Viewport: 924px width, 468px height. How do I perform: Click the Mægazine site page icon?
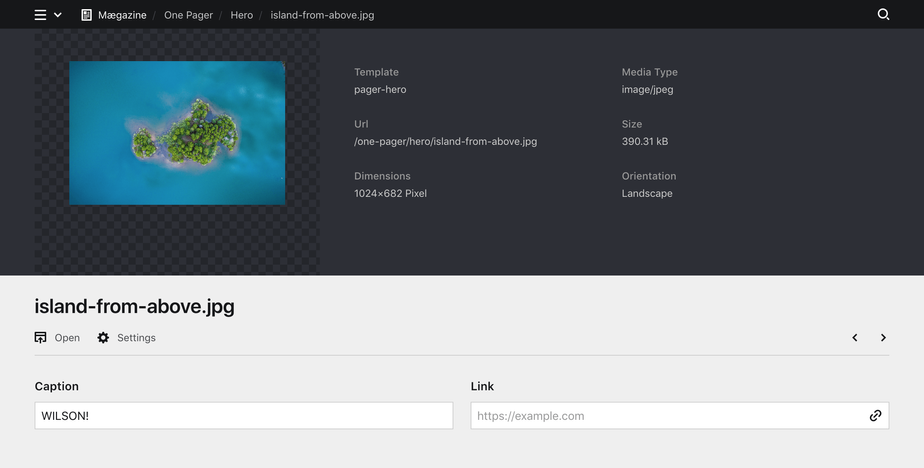[87, 15]
